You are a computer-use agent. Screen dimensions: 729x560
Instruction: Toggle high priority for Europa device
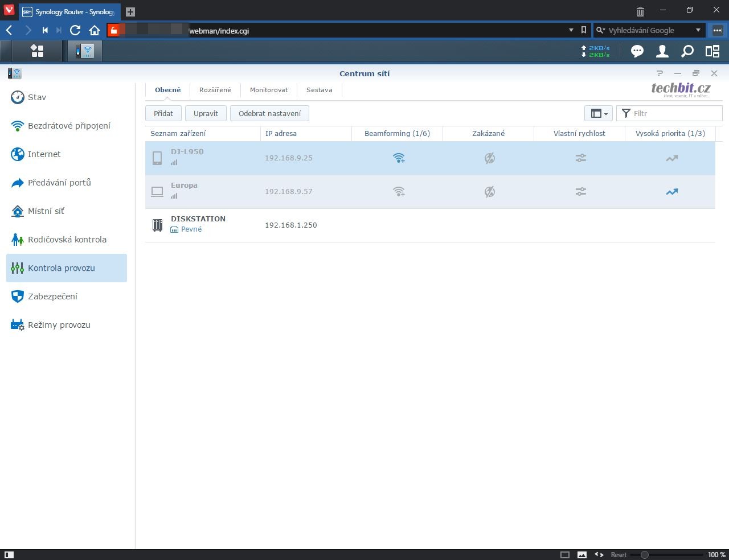click(672, 192)
